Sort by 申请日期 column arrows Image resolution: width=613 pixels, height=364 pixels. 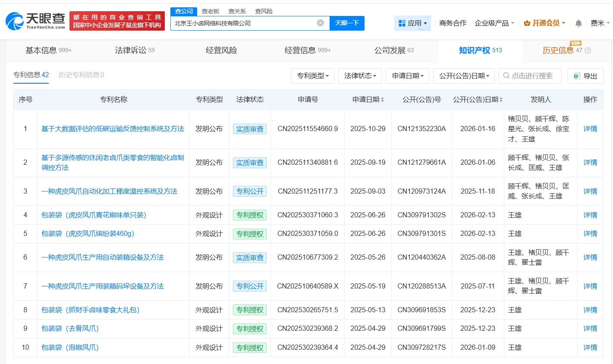pos(382,100)
